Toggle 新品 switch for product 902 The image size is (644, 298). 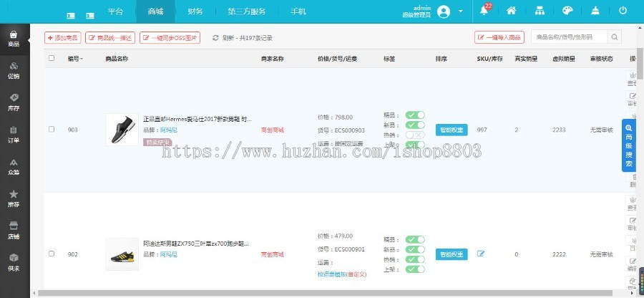[x=415, y=249]
